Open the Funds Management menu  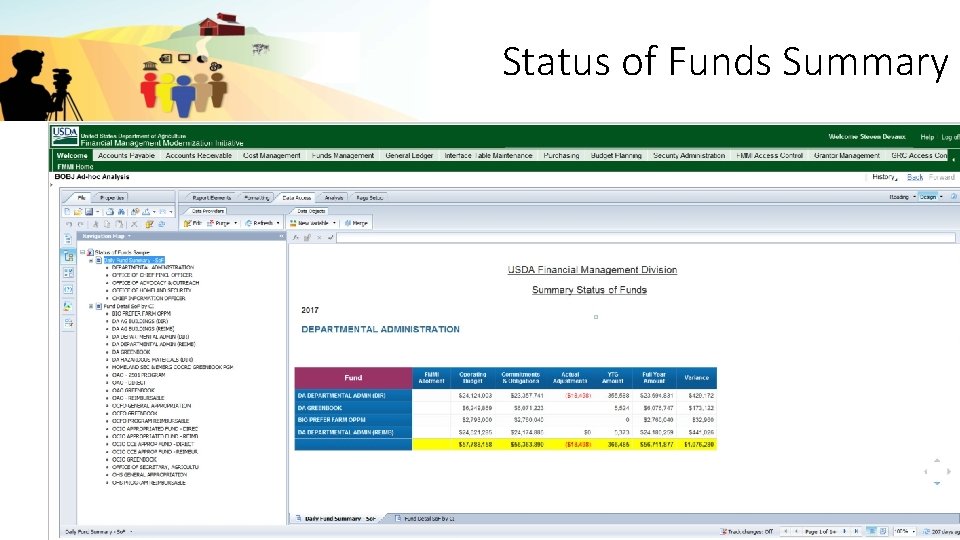click(343, 156)
